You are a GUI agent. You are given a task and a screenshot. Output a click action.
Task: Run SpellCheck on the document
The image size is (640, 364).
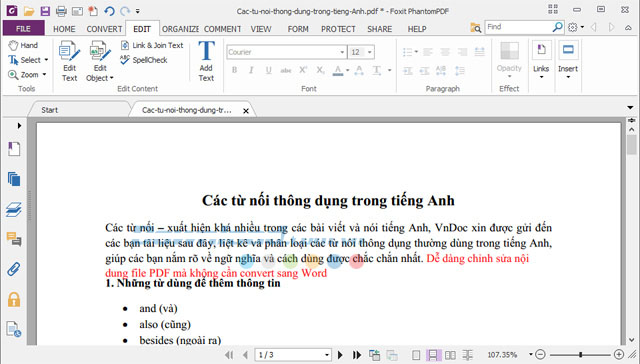[144, 60]
